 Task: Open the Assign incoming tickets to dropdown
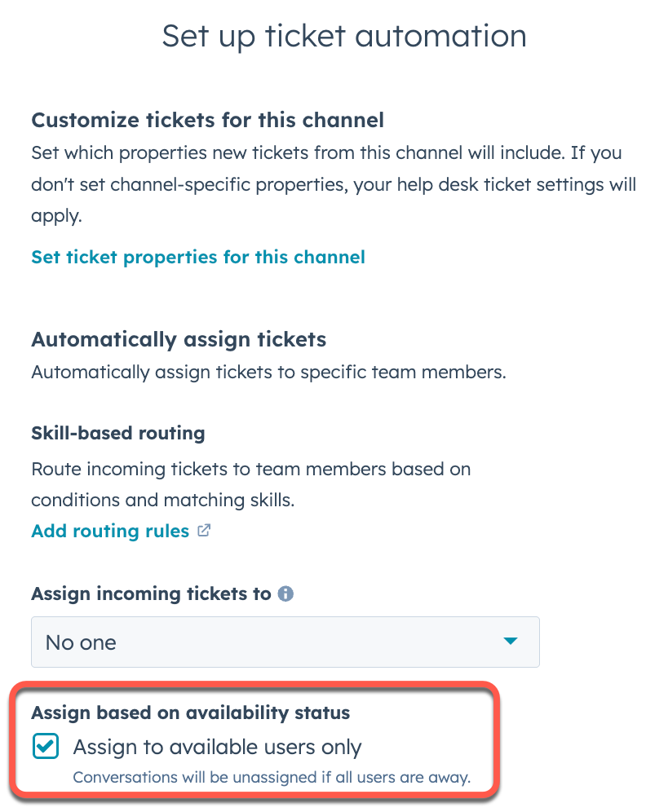click(x=285, y=642)
